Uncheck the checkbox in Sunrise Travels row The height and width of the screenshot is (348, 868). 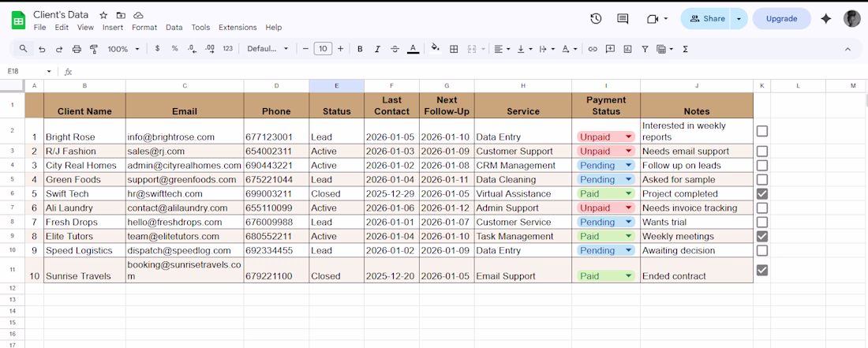point(762,270)
